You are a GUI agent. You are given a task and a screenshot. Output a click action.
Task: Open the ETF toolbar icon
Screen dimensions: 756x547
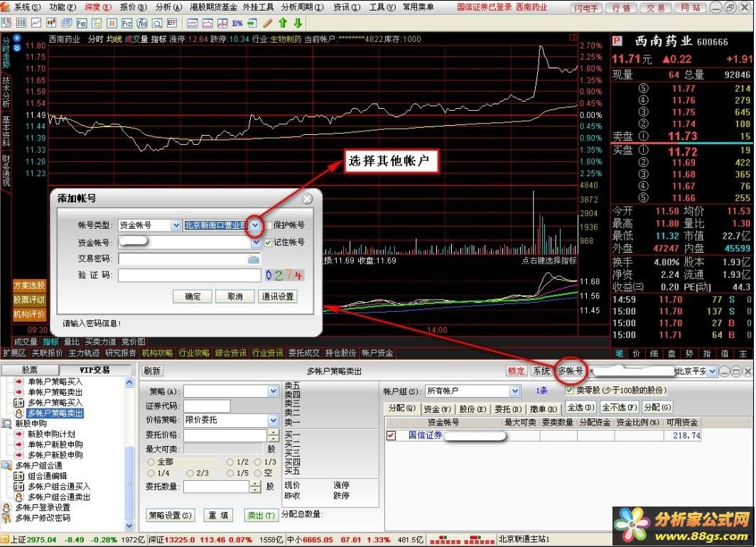pos(172,23)
